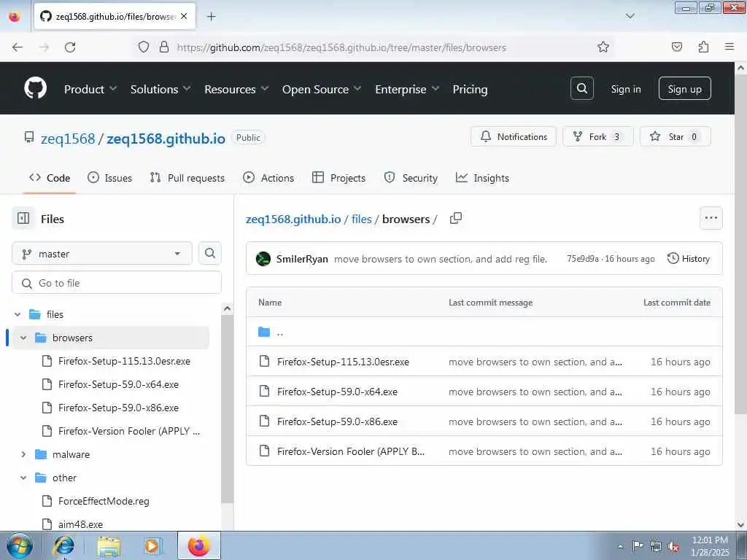Bookmark this page with the star icon
Image resolution: width=747 pixels, height=560 pixels.
point(603,47)
